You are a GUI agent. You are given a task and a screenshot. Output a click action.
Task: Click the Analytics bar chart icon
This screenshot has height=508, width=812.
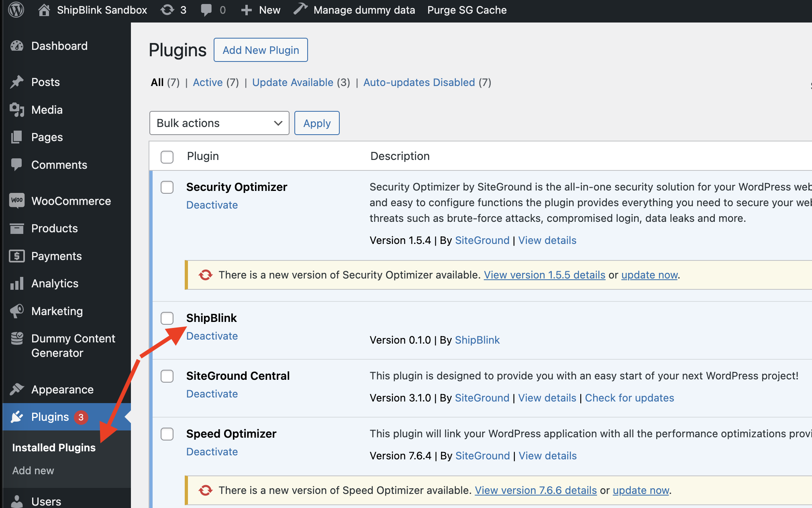pyautogui.click(x=17, y=283)
